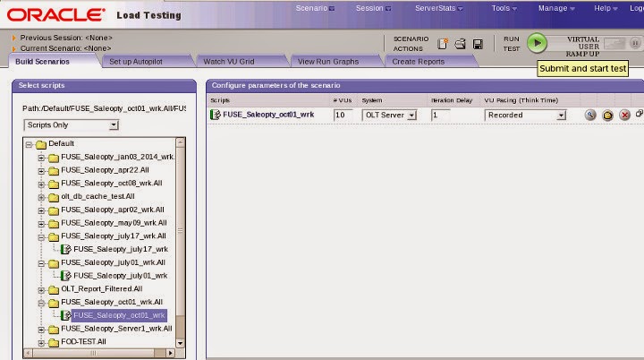
Task: Open the Tools menu
Action: tap(504, 8)
